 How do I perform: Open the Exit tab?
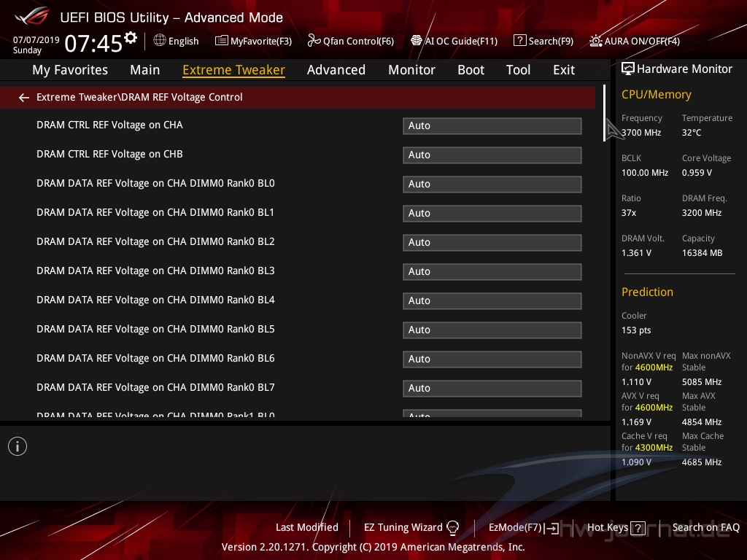tap(564, 70)
